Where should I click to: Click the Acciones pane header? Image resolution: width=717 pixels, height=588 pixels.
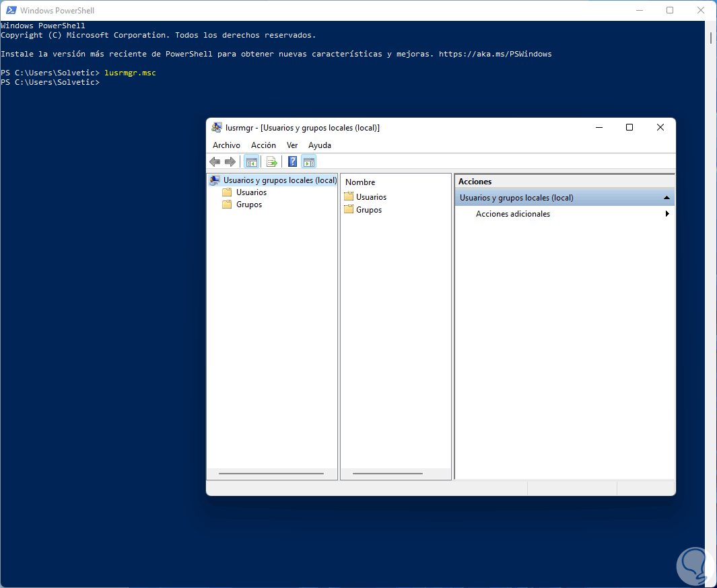(565, 182)
